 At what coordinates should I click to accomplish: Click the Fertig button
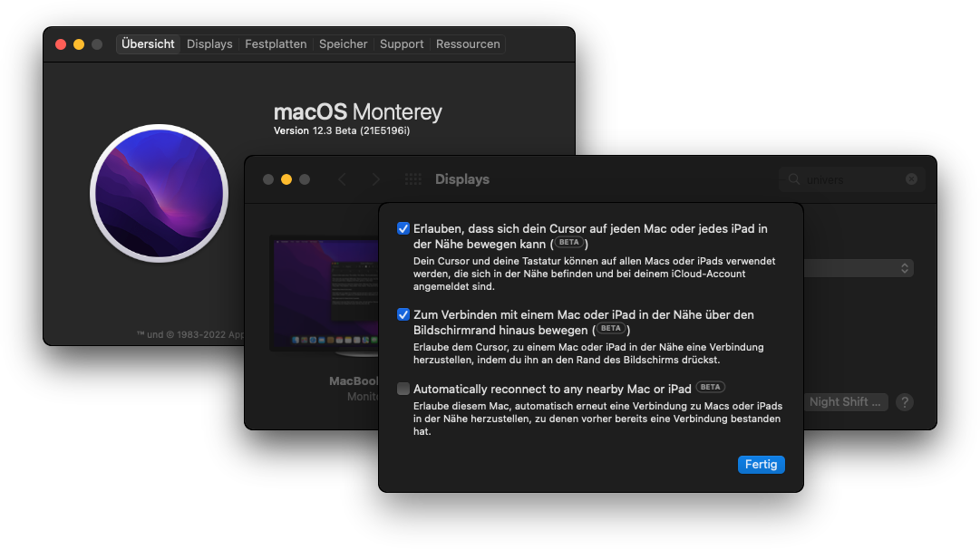(761, 465)
